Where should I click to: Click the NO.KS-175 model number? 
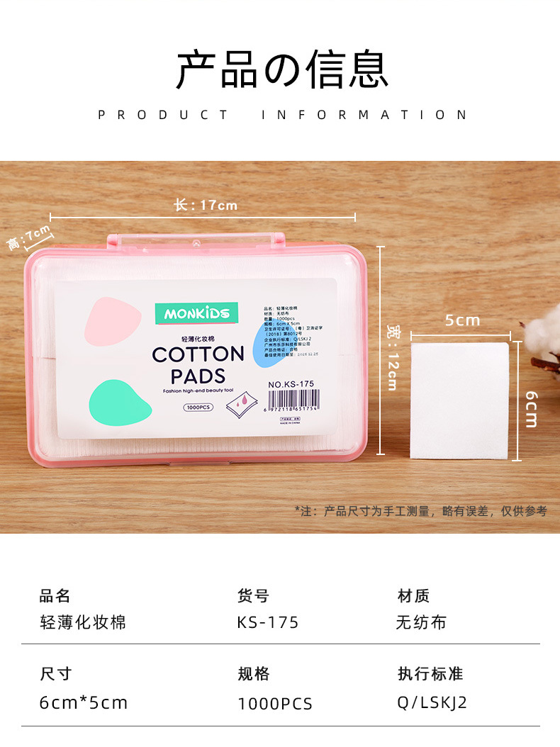(291, 384)
